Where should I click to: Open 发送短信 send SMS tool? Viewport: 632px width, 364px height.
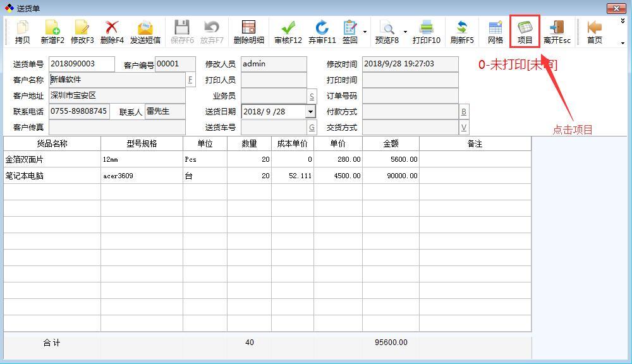[145, 32]
